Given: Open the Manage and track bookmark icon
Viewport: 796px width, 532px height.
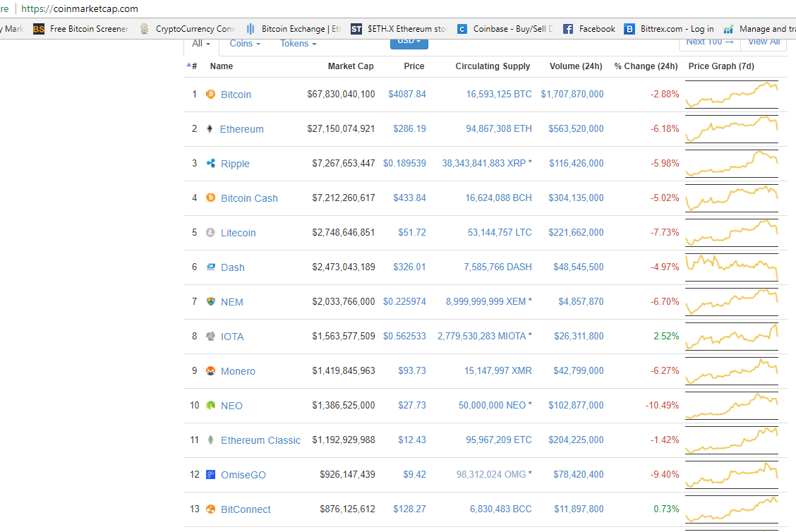Looking at the screenshot, I should click(x=728, y=29).
